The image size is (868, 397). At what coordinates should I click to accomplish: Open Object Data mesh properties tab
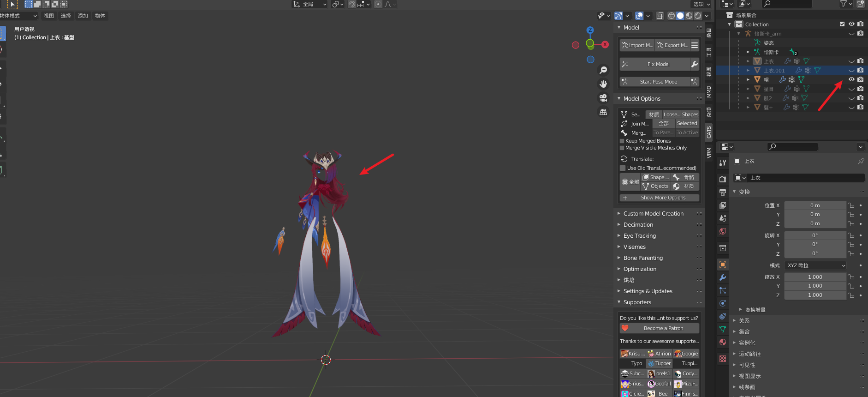click(x=723, y=329)
